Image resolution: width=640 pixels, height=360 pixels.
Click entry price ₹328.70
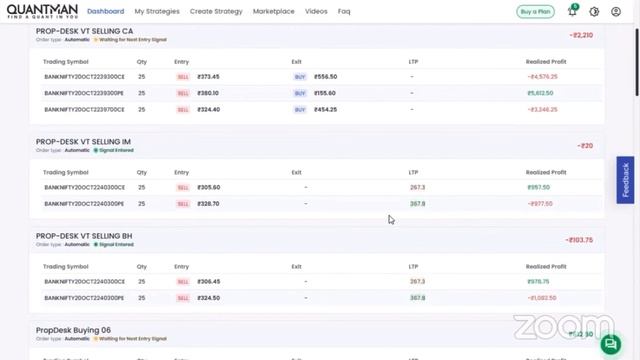208,204
